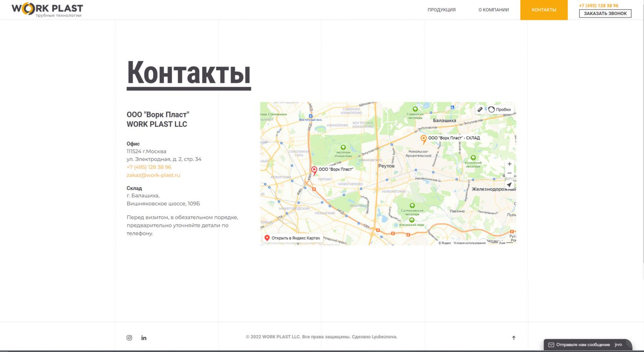Open the Отправьте нам сообщение chat widget
The width and height of the screenshot is (644, 352).
pos(588,345)
